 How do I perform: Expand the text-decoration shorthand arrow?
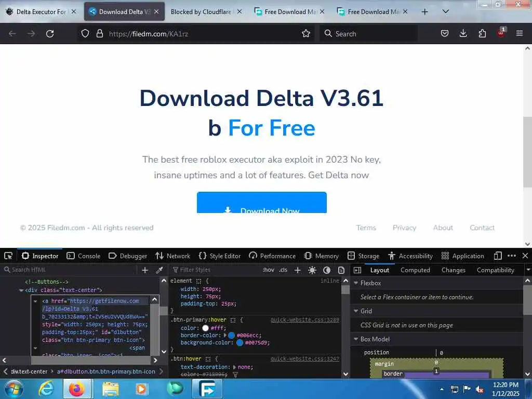234,367
